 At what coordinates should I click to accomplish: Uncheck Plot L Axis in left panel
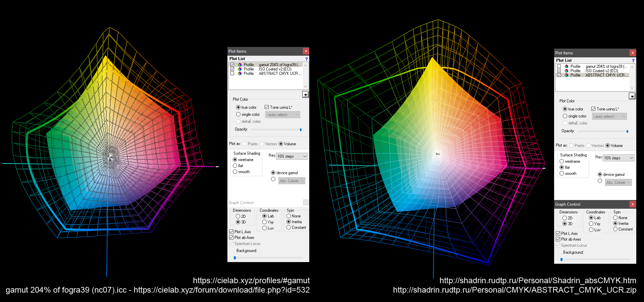tap(231, 232)
